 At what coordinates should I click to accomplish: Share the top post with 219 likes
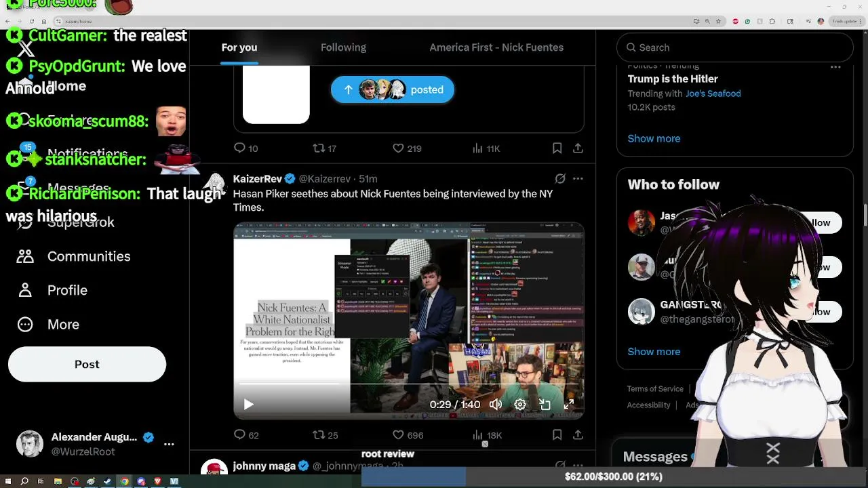pos(578,148)
